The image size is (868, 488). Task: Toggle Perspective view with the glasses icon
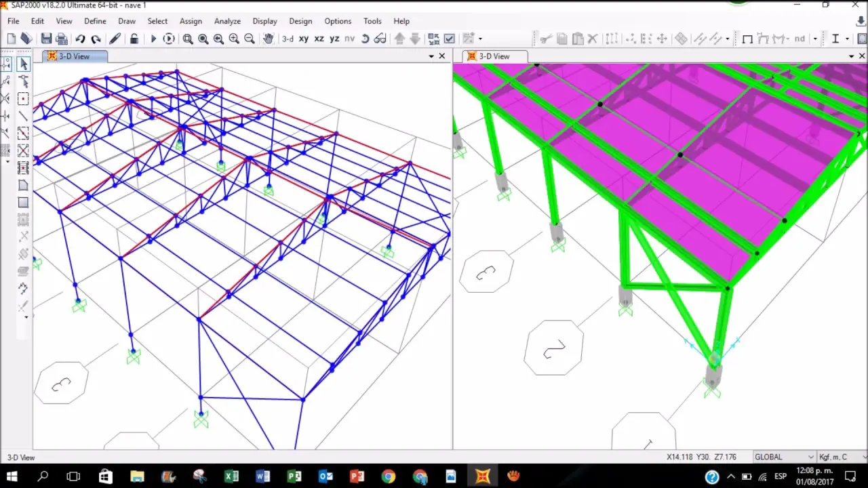click(380, 39)
